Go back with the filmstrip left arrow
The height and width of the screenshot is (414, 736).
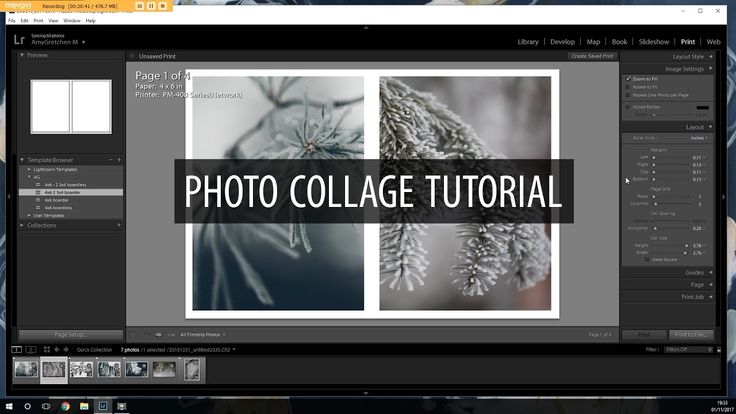[x=56, y=350]
